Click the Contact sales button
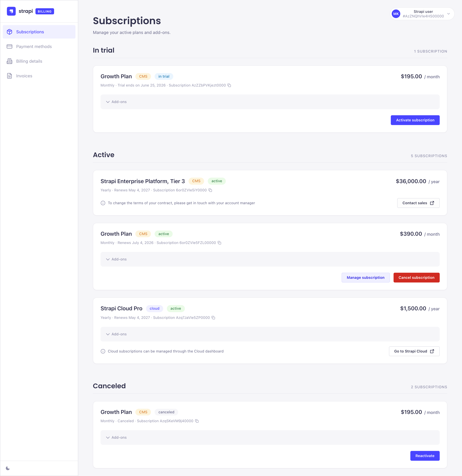The image size is (462, 476). point(418,203)
